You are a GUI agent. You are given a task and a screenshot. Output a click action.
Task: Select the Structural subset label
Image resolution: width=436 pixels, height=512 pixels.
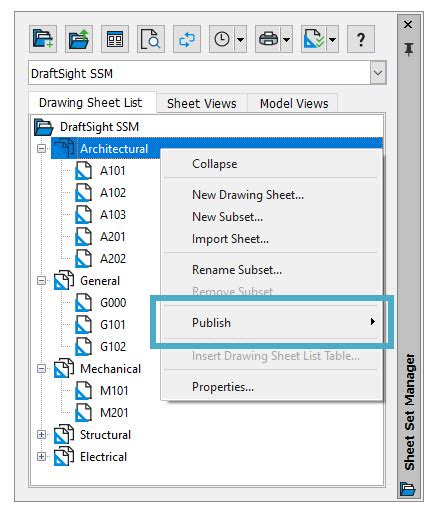[x=105, y=435]
